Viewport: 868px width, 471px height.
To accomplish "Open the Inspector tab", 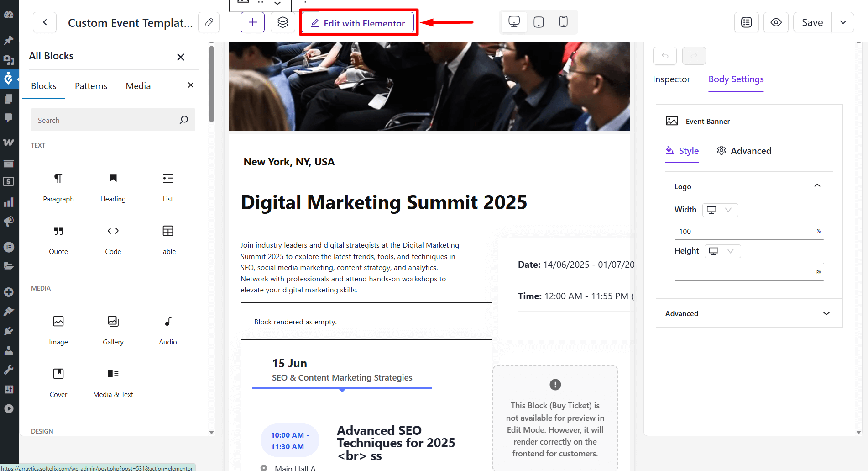I will [x=671, y=79].
